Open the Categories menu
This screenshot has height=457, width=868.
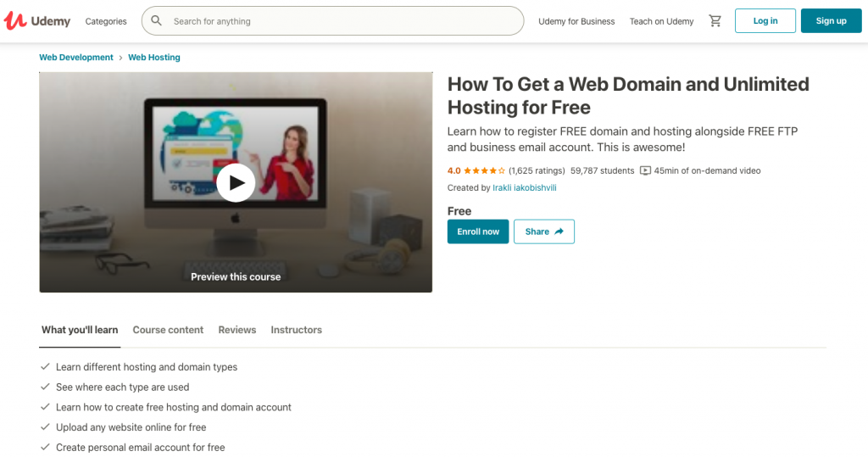[106, 21]
